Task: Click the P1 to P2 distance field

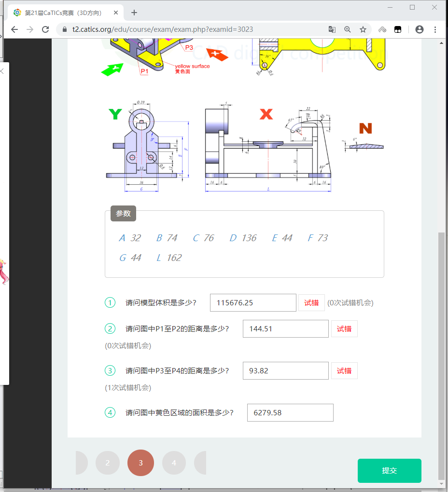Action: (285, 329)
